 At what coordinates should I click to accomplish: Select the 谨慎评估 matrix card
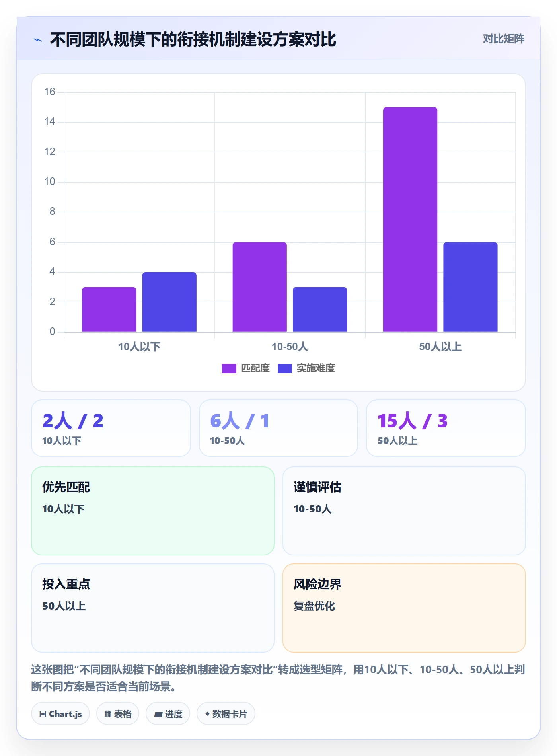(x=404, y=511)
